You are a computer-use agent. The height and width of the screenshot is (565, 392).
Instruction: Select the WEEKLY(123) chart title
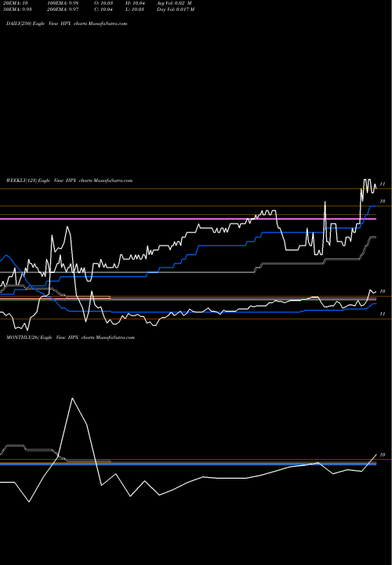tap(70, 180)
